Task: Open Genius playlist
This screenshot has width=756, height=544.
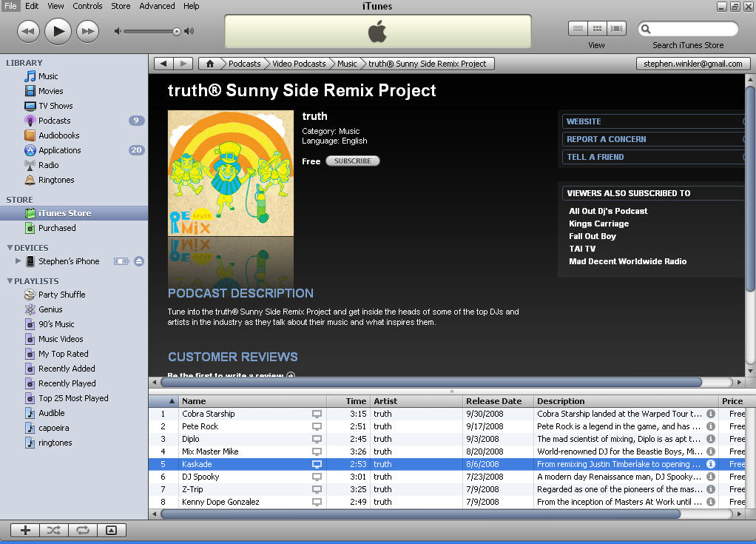Action: [50, 309]
